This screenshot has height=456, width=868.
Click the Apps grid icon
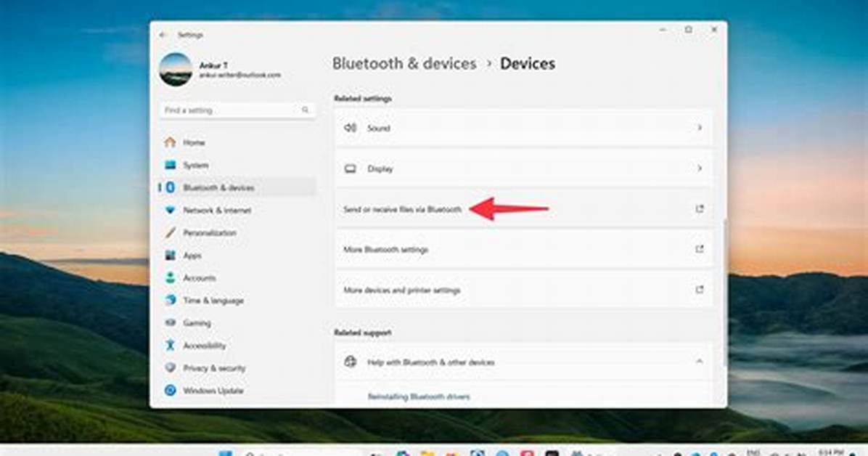tap(171, 256)
